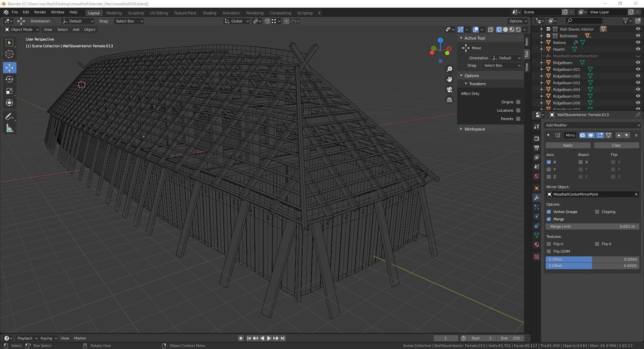Open the Render menu
Screen dimensions: 644x349
[x=40, y=12]
